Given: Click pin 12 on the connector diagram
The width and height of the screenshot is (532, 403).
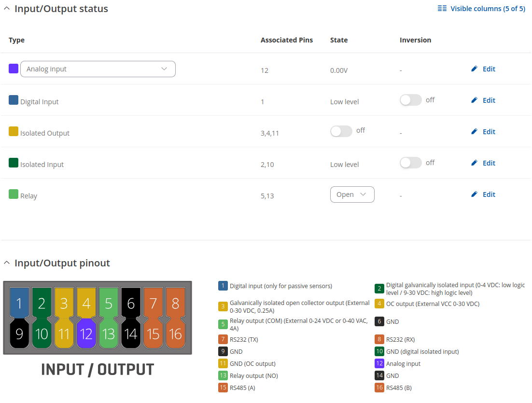Looking at the screenshot, I should click(86, 333).
